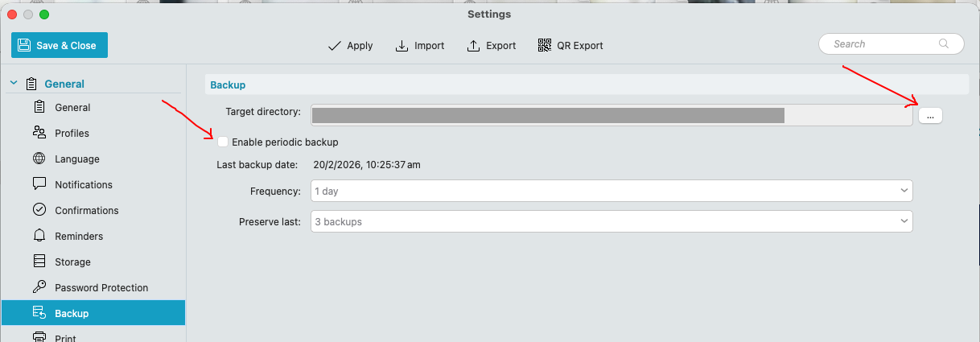Click the Language globe icon
980x342 pixels.
pos(39,159)
